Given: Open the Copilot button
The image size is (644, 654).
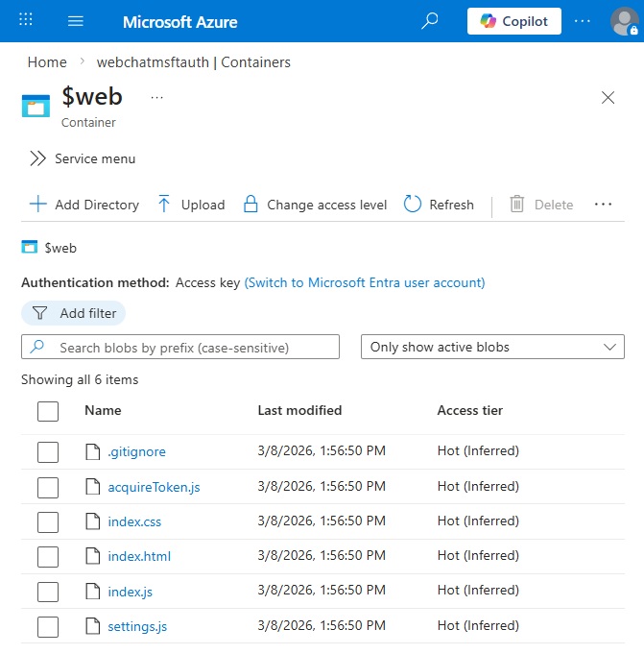Looking at the screenshot, I should [513, 21].
